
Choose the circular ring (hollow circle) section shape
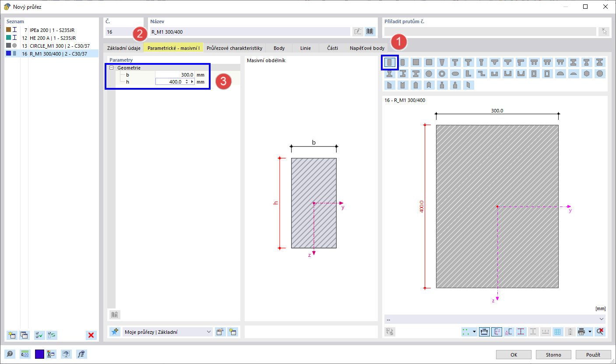coord(442,73)
